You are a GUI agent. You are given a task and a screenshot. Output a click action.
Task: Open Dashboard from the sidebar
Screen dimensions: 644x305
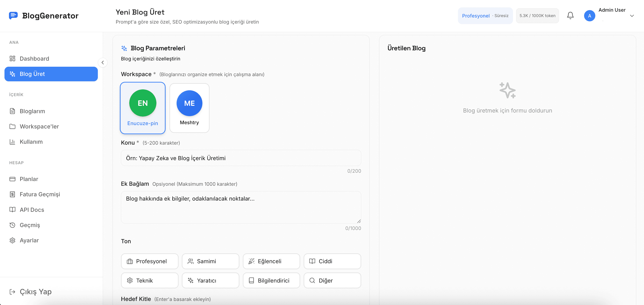34,59
